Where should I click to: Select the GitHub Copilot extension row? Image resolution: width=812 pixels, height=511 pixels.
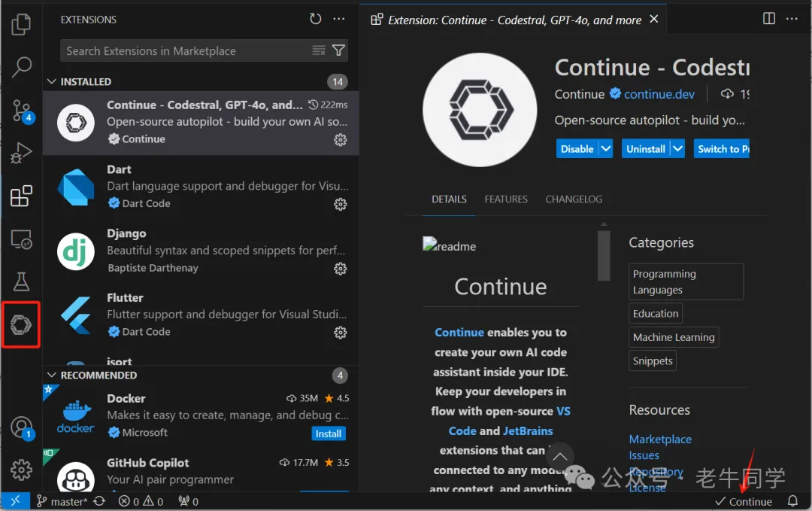click(x=201, y=472)
